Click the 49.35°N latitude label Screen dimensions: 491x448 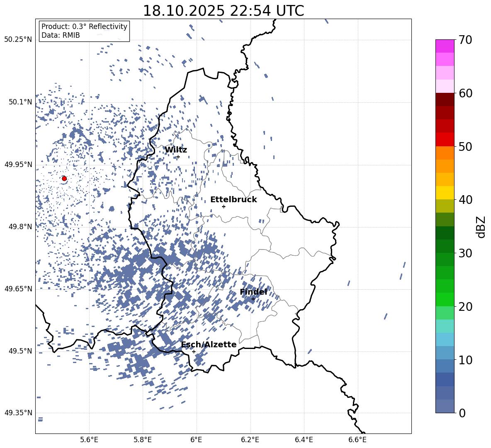18,413
